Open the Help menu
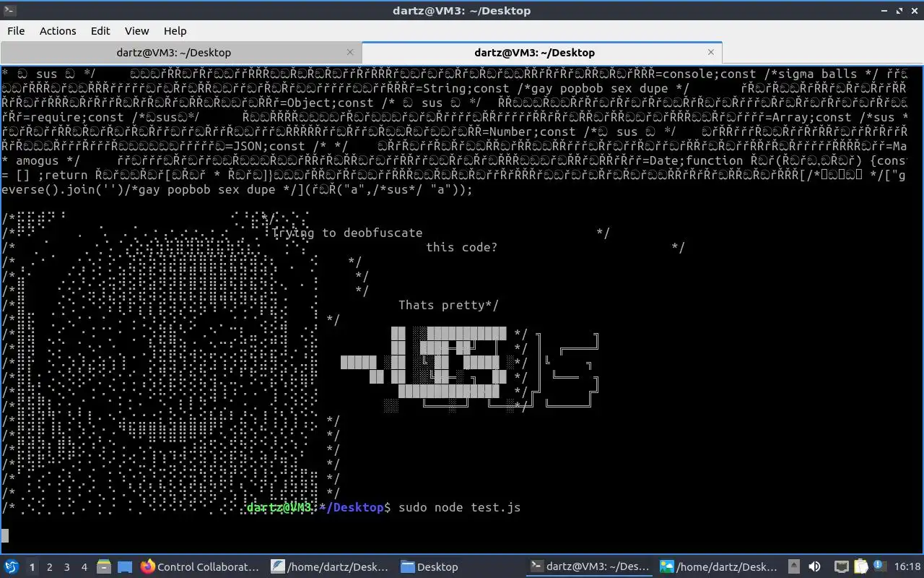 point(175,31)
